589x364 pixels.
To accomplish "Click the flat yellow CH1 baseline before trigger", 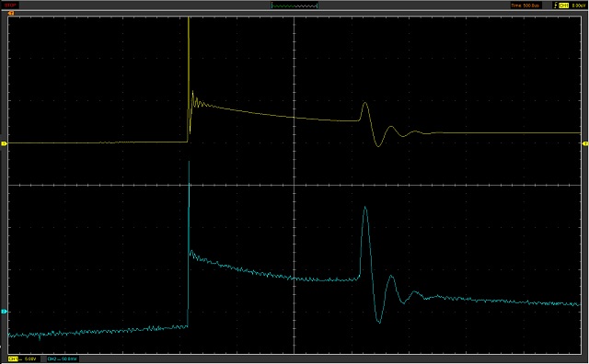I will click(98, 142).
